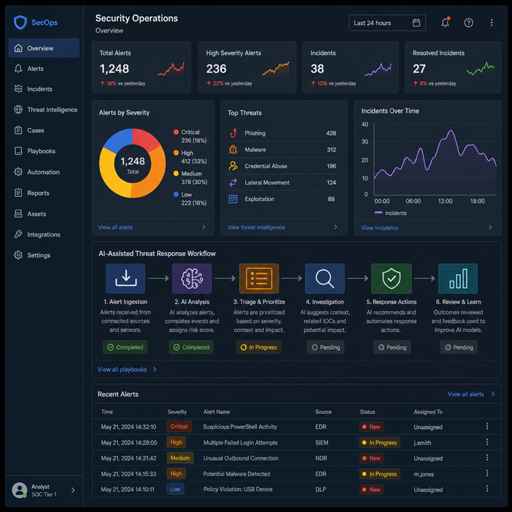Viewport: 512px width, 512px height.
Task: Open the notifications bell
Action: [x=445, y=23]
